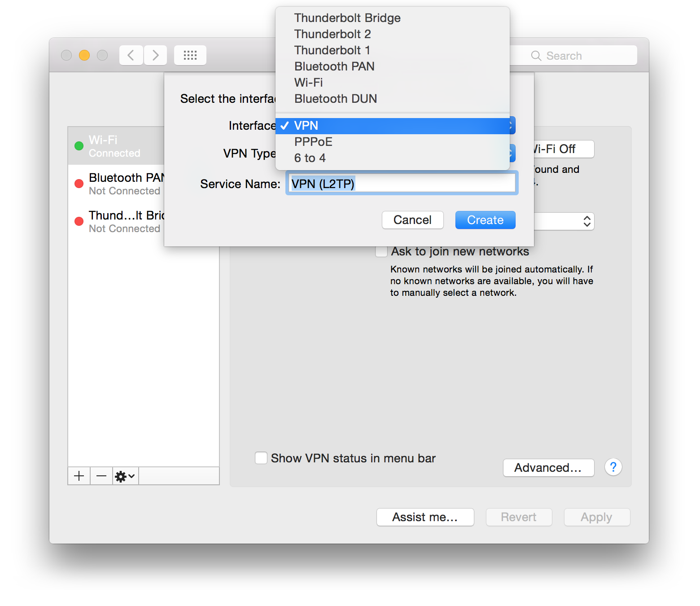Create the new VPN service

486,220
